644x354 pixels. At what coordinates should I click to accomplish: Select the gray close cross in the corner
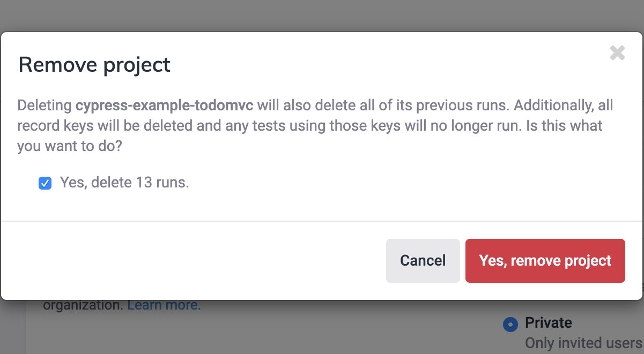point(617,52)
